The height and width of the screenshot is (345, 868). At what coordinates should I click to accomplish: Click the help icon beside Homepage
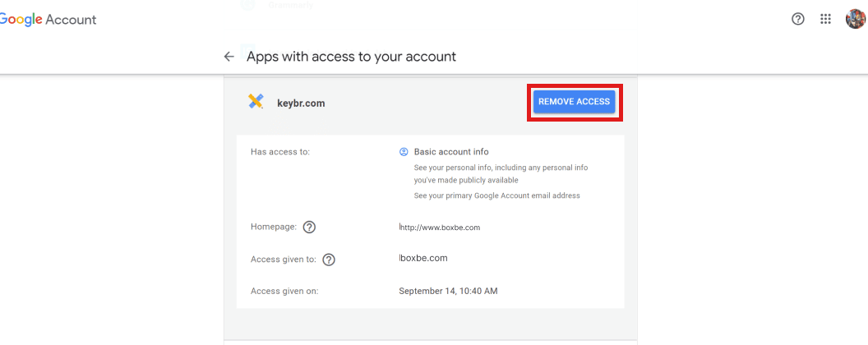click(309, 228)
